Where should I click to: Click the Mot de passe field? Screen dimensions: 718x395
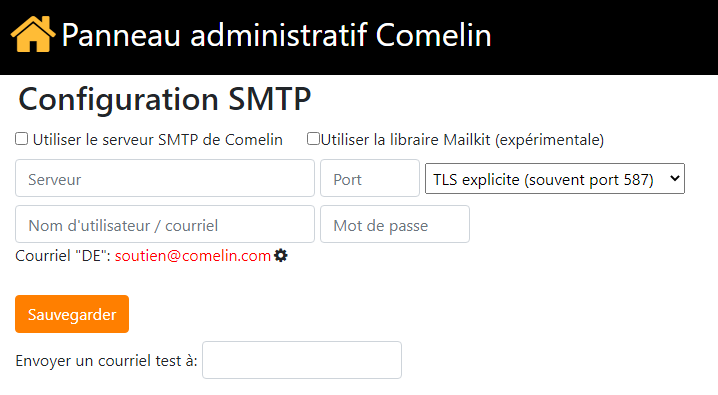(395, 224)
